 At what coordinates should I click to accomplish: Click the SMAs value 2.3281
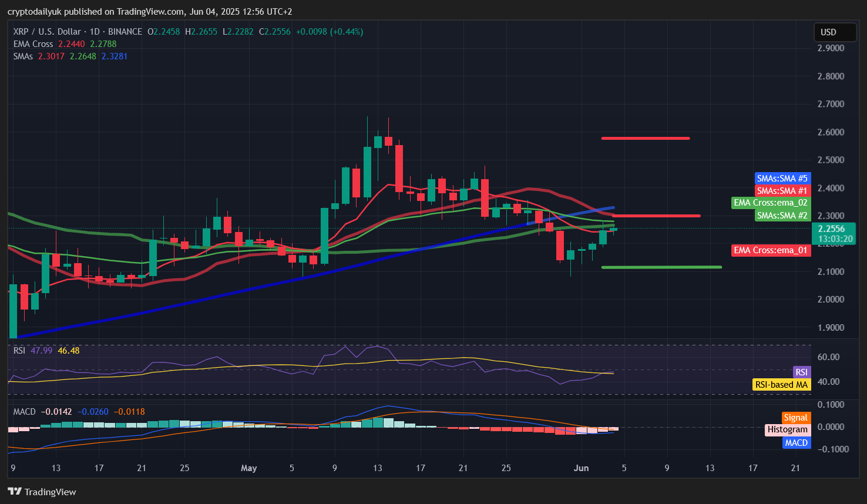[115, 56]
